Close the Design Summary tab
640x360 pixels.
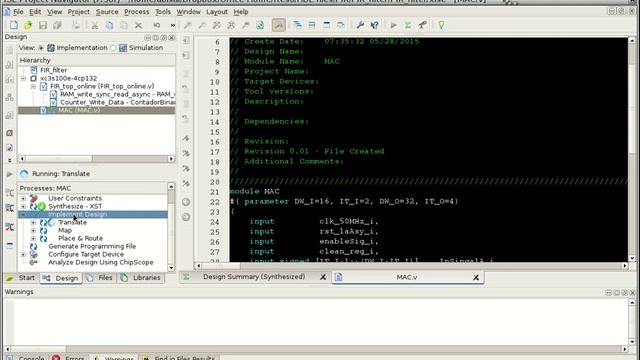pos(323,277)
